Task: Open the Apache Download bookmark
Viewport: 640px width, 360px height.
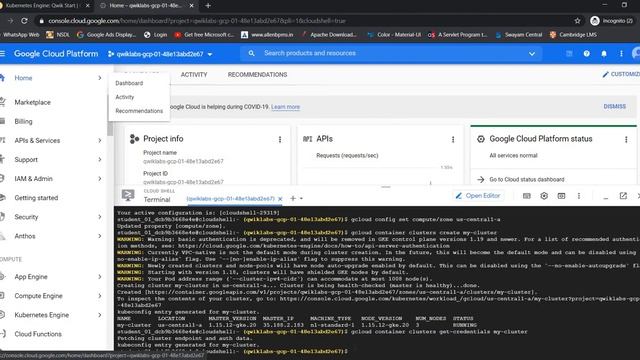Action: 329,35
